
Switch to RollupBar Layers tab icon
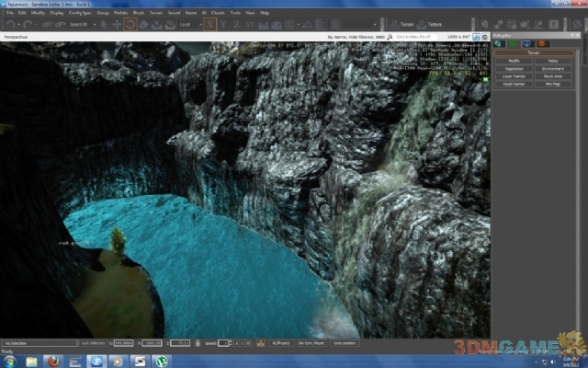point(541,44)
